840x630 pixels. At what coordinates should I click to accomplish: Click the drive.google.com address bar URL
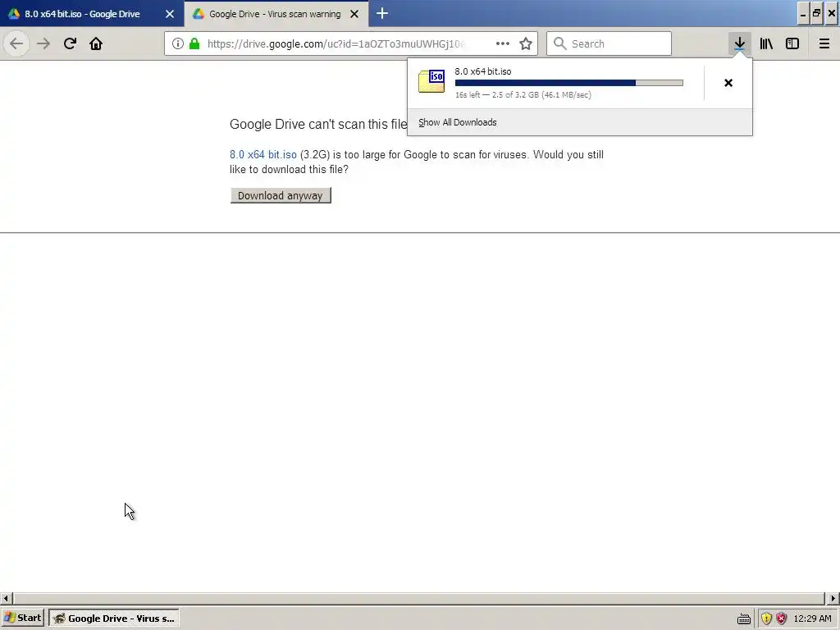[x=336, y=44]
